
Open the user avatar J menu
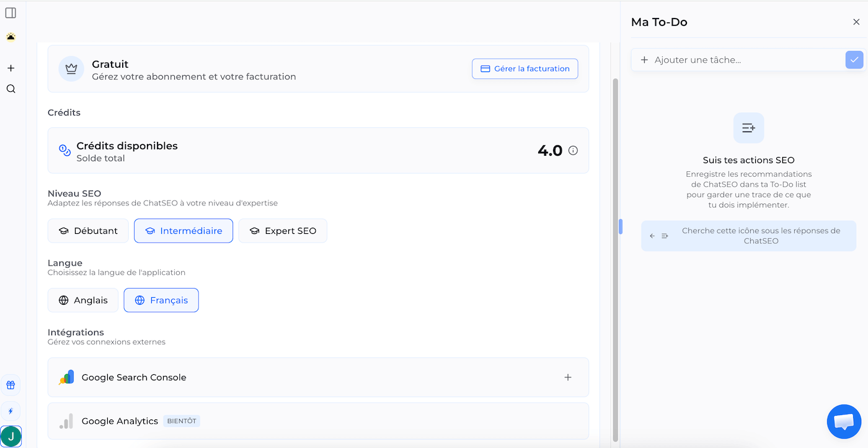[x=11, y=436]
